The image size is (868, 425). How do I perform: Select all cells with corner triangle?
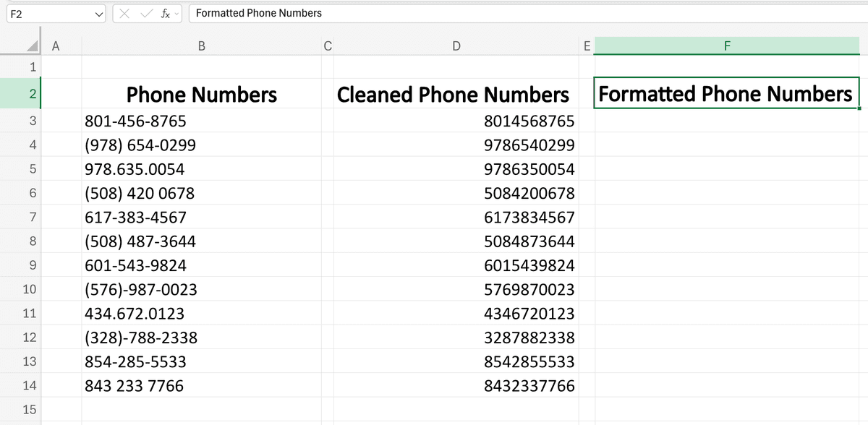[x=31, y=46]
